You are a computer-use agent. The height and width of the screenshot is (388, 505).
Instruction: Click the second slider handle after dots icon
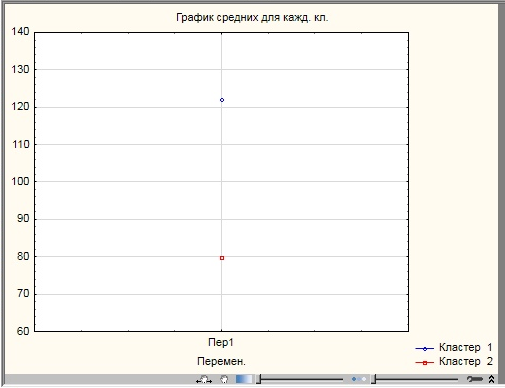point(374,379)
